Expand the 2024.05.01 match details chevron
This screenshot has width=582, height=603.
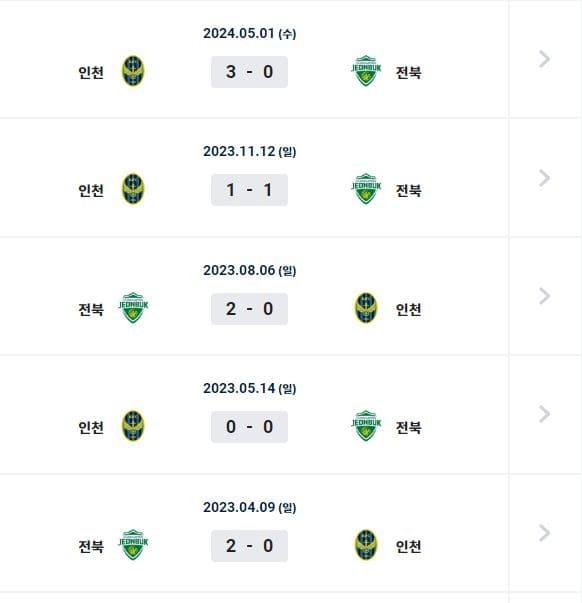click(544, 59)
